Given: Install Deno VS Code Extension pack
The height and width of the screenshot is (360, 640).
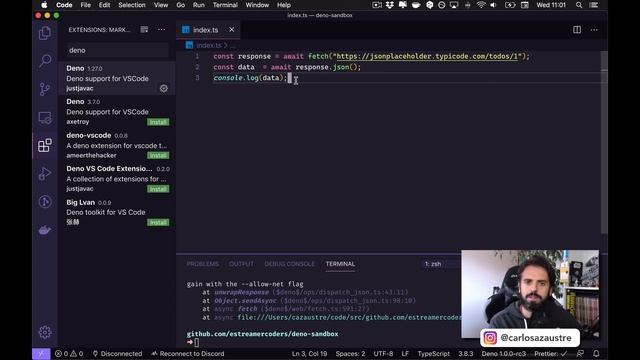Looking at the screenshot, I should coord(158,189).
